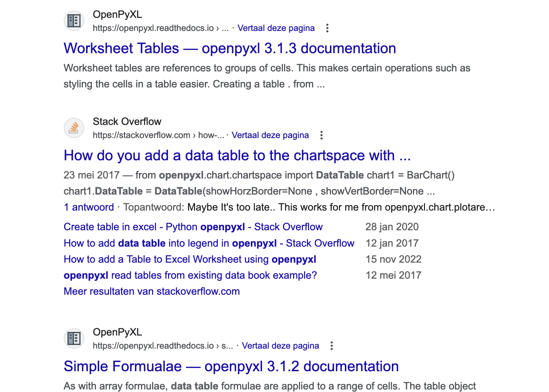Click 'Meer resultaten van stackoverflow.com'
549x392 pixels.
pos(152,291)
